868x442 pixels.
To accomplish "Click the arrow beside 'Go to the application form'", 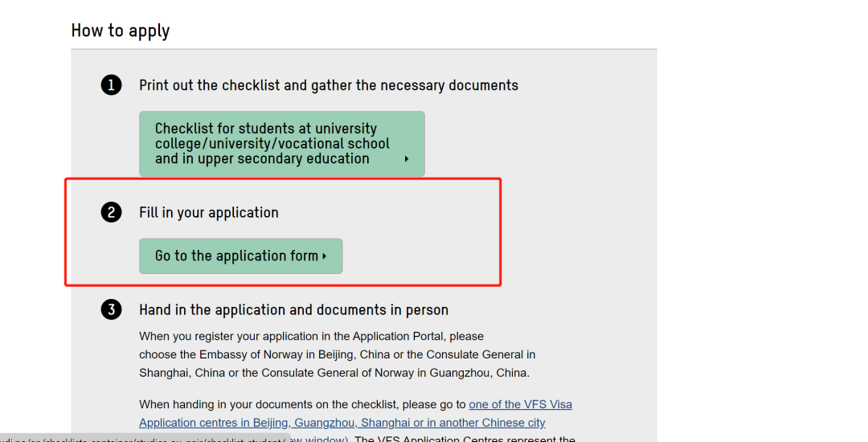I will click(325, 256).
